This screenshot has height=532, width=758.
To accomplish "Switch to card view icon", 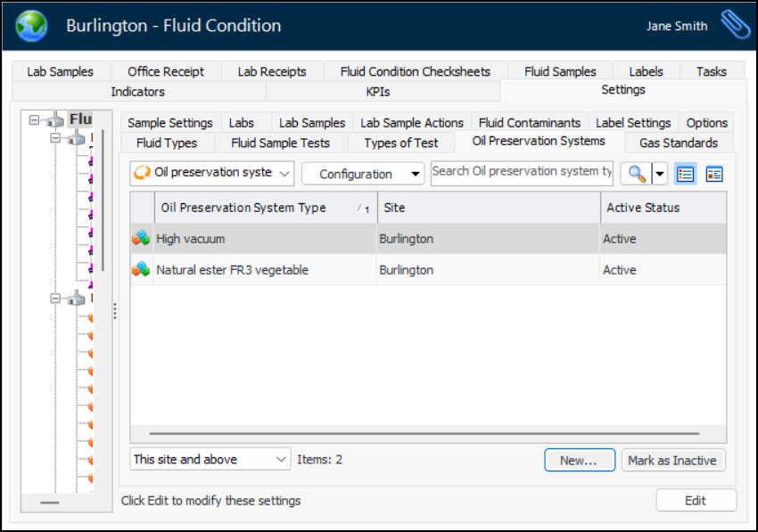I will click(x=713, y=174).
